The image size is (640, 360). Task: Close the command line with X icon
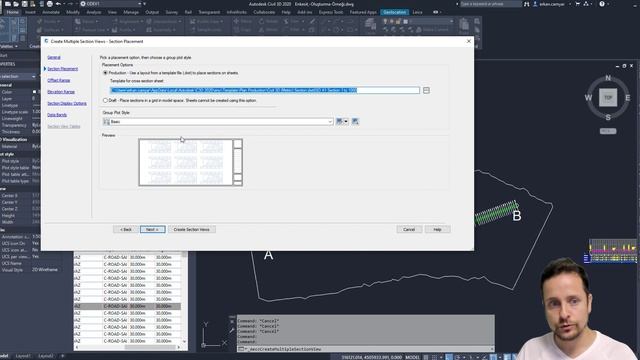[232, 322]
